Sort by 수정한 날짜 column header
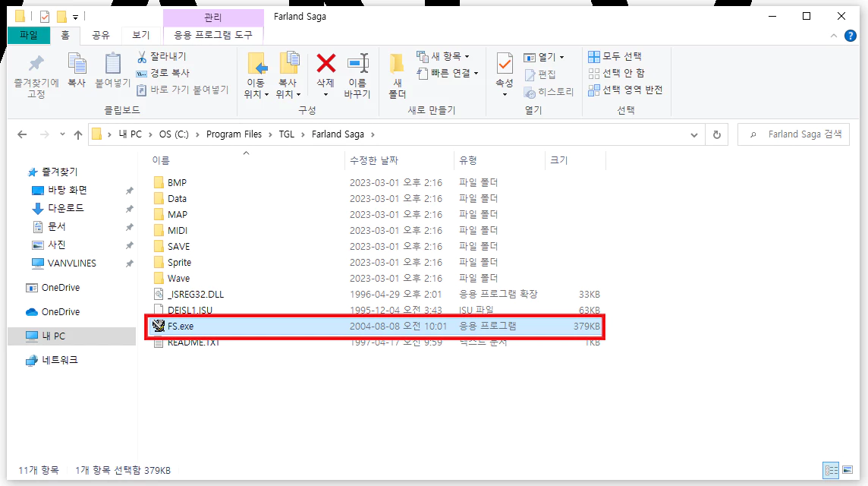868x486 pixels. pos(399,160)
